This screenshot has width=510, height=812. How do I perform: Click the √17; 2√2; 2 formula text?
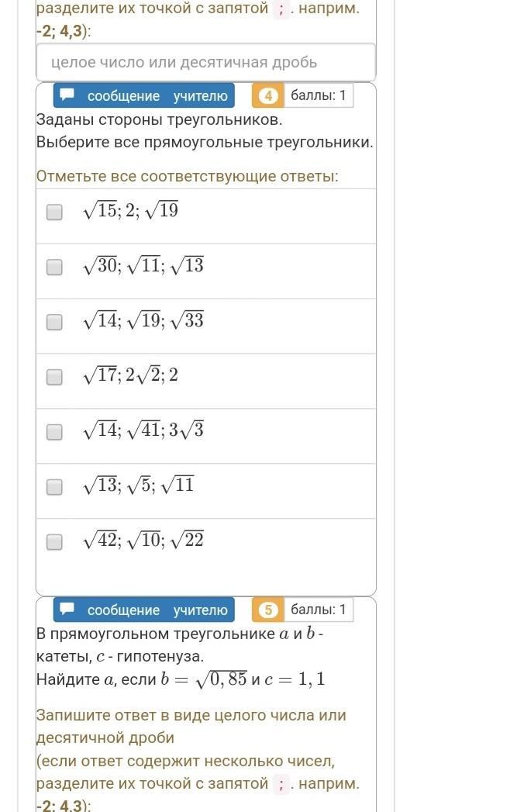130,375
